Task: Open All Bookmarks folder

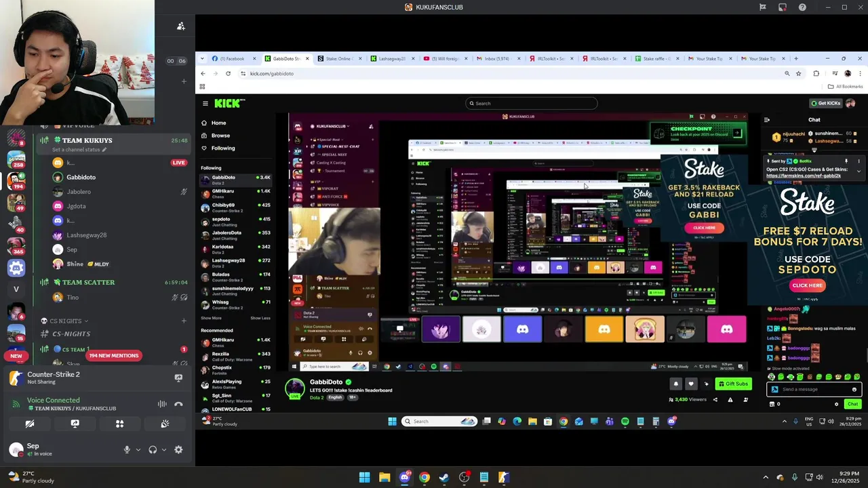Action: pyautogui.click(x=846, y=87)
